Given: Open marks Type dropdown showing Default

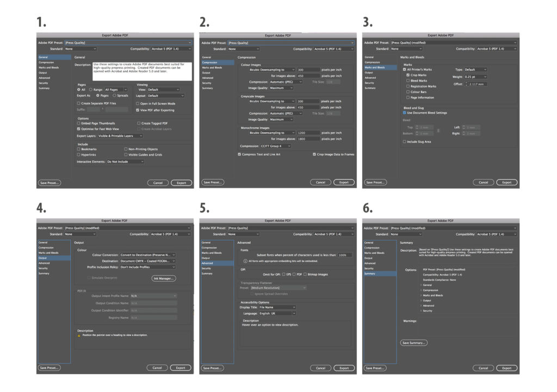Looking at the screenshot, I should 475,70.
